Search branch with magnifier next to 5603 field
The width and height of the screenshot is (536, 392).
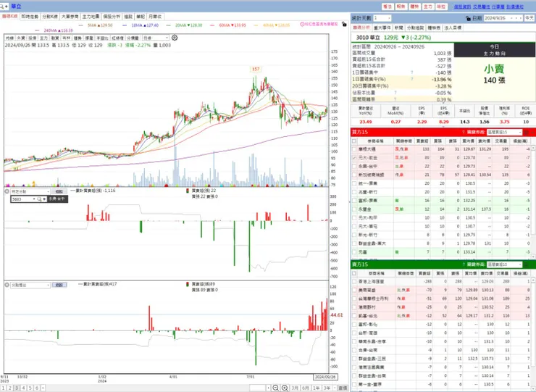(x=39, y=199)
